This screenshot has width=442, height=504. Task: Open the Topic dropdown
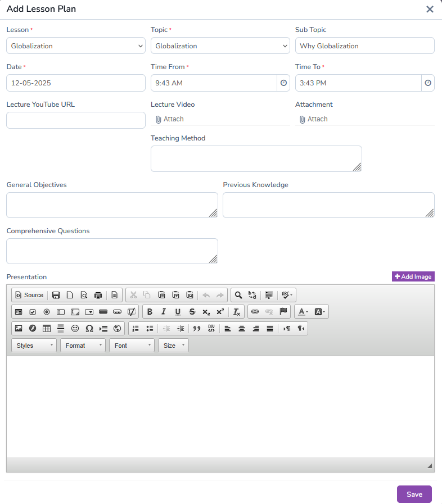220,45
